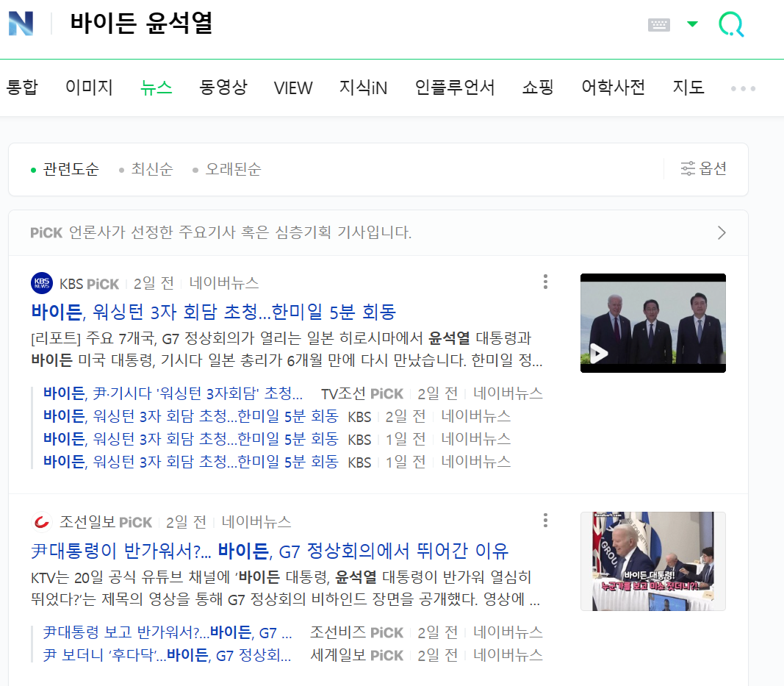
Task: Open headline 바이든, 워싱턴 3자 회담 초청...한미일 5분 회동
Action: tap(214, 312)
